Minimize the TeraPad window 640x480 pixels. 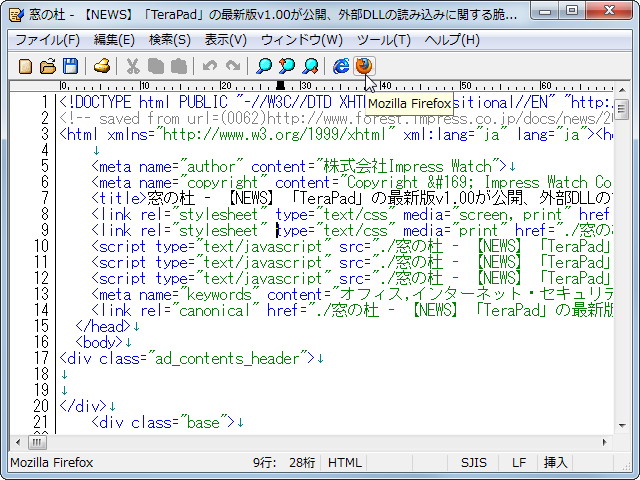click(x=545, y=11)
